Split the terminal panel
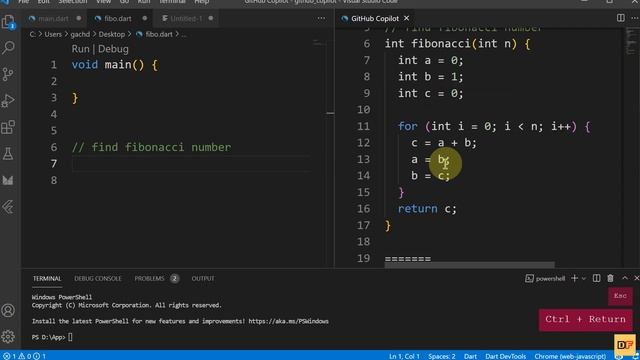 [x=596, y=278]
